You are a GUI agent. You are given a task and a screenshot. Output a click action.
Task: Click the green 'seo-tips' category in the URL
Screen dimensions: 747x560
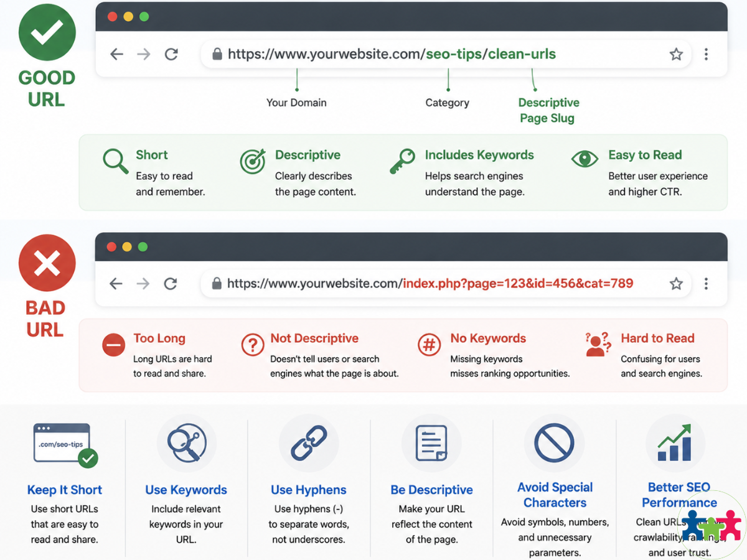tap(454, 55)
